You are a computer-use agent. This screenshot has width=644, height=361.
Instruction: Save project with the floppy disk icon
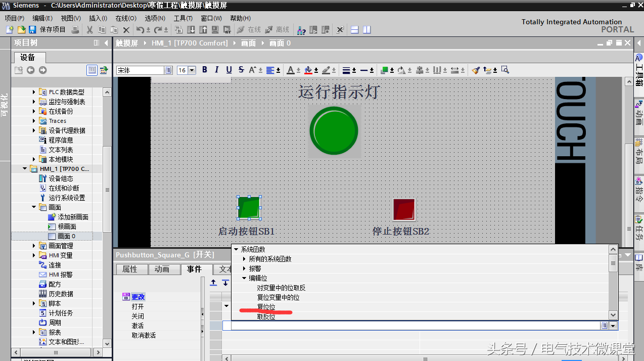[32, 30]
